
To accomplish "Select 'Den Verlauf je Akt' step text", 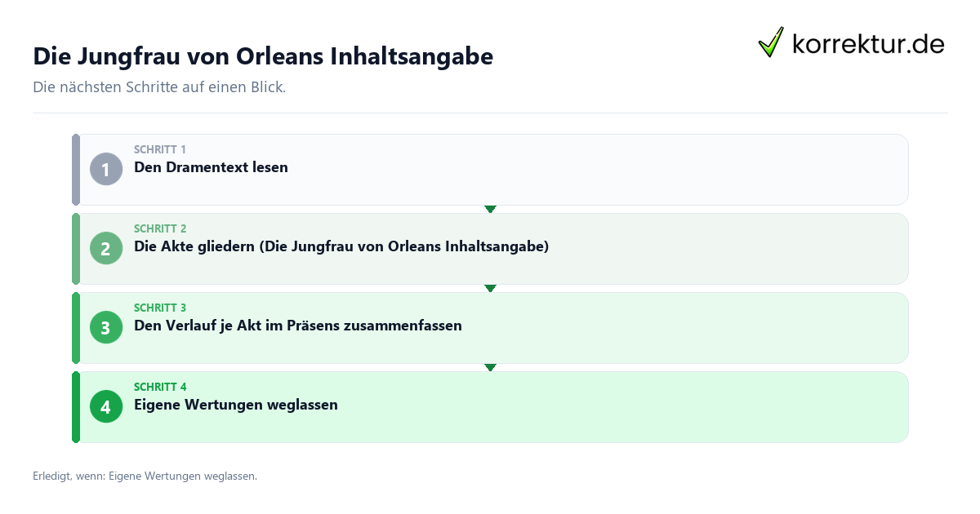I will (x=298, y=326).
